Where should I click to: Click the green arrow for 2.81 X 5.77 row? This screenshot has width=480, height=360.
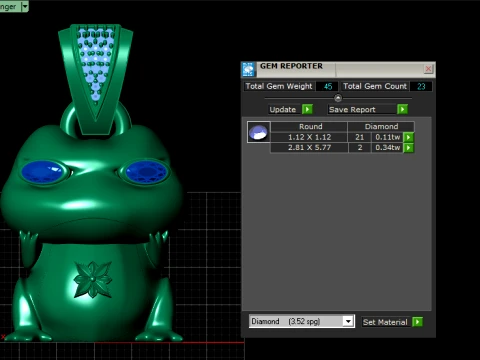click(x=408, y=148)
